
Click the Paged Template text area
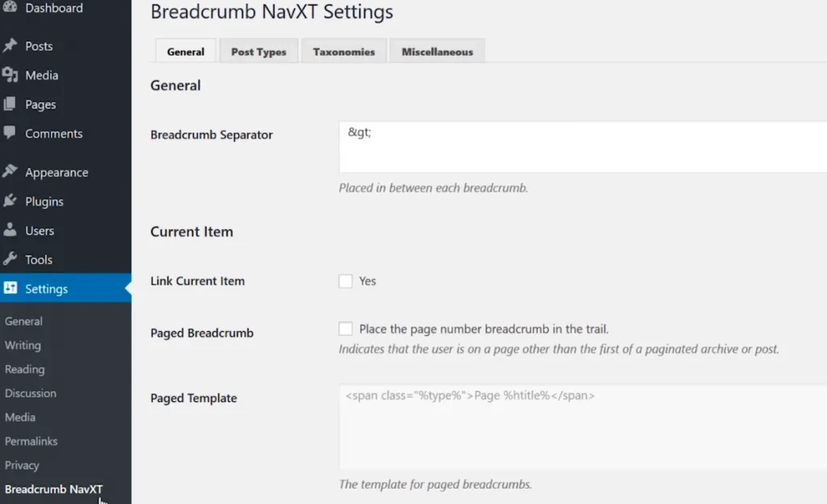pos(581,426)
